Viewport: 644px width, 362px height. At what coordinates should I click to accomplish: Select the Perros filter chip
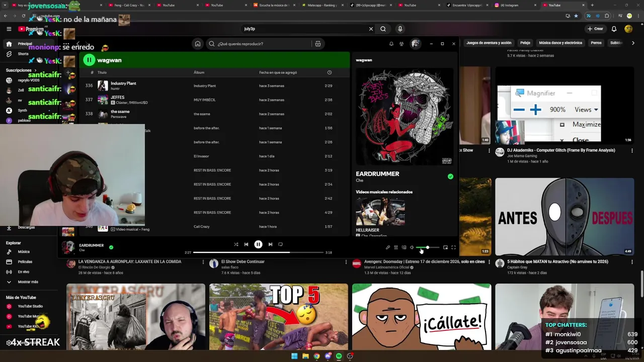[x=596, y=43]
